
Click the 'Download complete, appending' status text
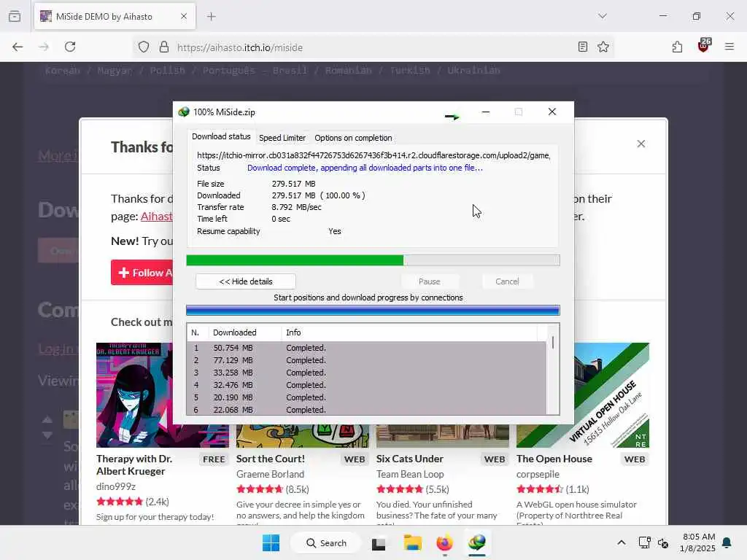coord(365,168)
